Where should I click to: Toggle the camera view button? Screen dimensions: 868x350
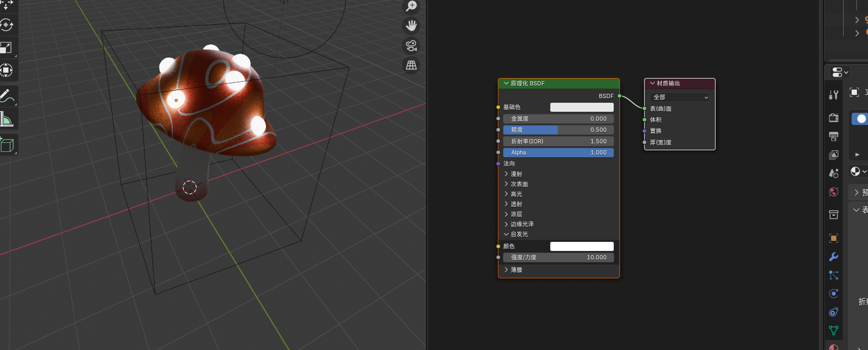pos(411,45)
